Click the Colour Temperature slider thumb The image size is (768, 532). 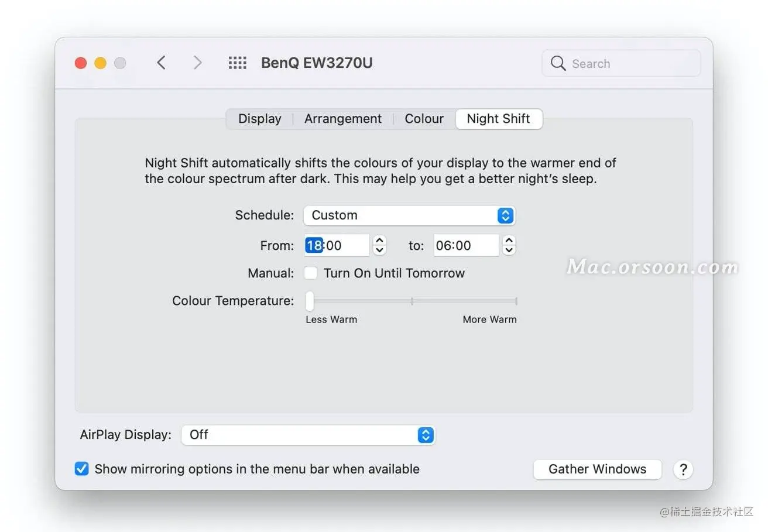coord(310,301)
